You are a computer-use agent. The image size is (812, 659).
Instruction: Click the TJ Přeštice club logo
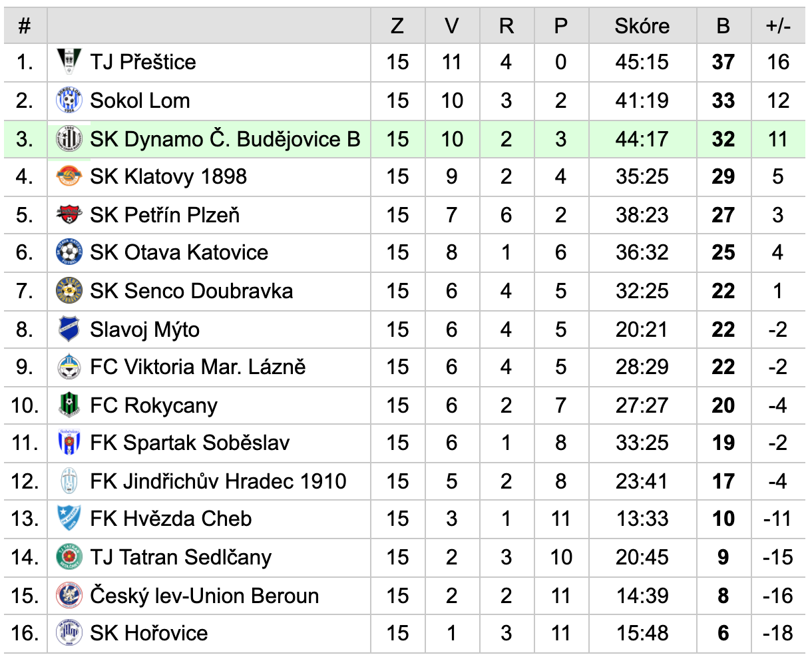click(x=69, y=62)
